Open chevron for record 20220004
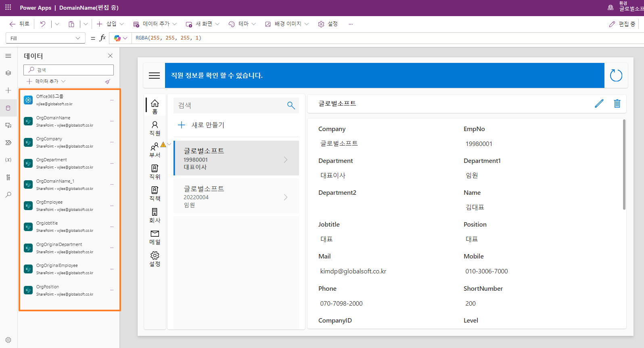The height and width of the screenshot is (348, 644). [x=286, y=197]
